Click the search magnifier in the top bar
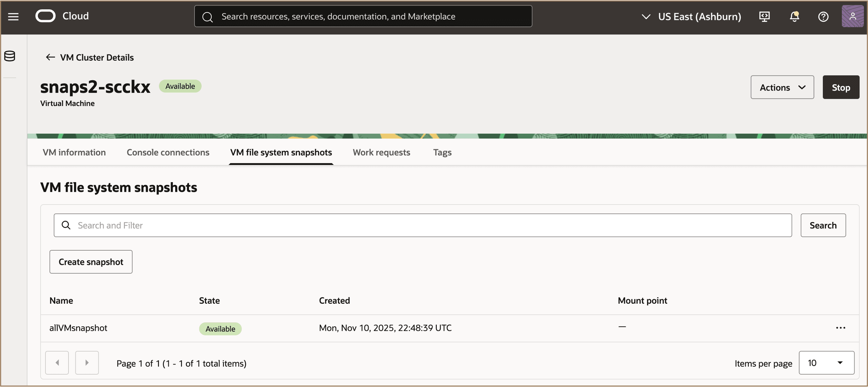Viewport: 868px width, 387px height. click(x=208, y=16)
